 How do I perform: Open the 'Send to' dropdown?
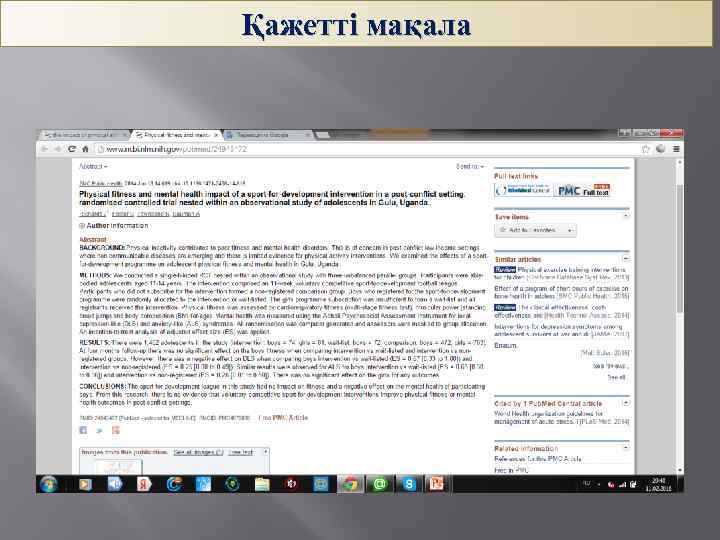point(470,166)
